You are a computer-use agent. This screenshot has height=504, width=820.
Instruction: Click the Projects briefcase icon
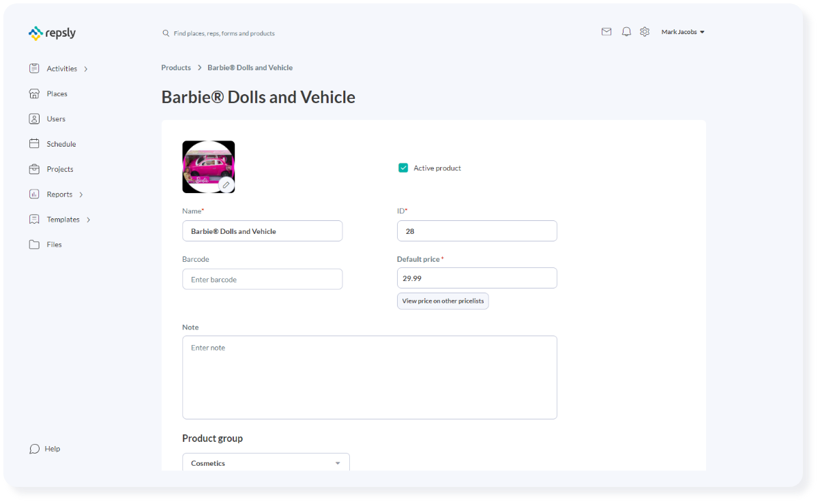(34, 169)
